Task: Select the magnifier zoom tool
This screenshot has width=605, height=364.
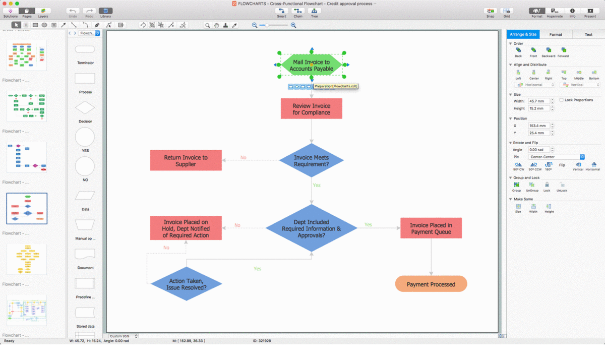Action: (207, 25)
